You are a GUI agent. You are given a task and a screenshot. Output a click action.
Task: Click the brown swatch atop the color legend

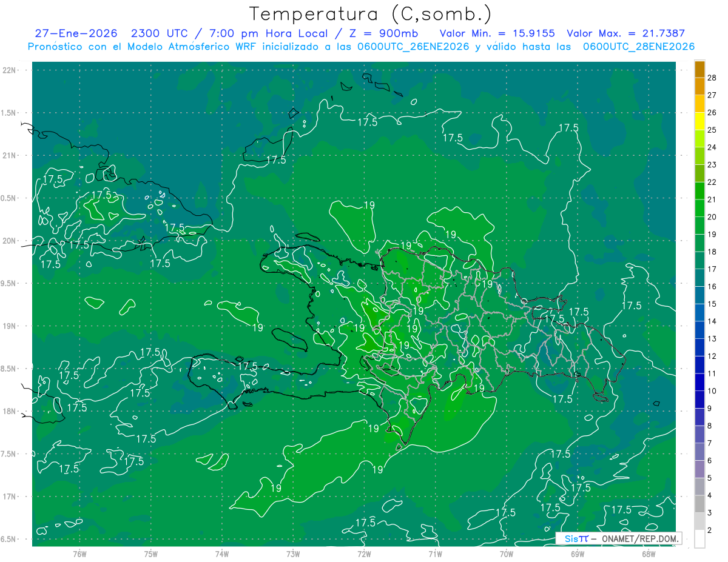(699, 69)
